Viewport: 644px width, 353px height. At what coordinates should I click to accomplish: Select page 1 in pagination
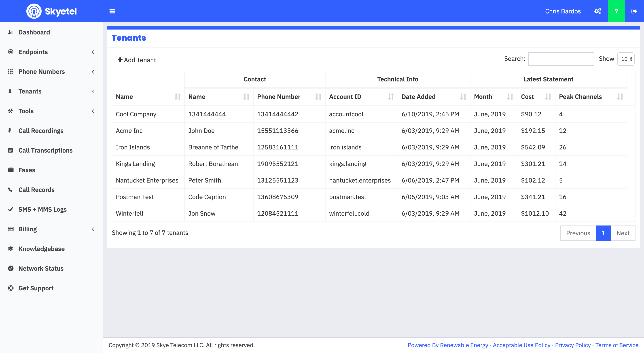pyautogui.click(x=603, y=233)
